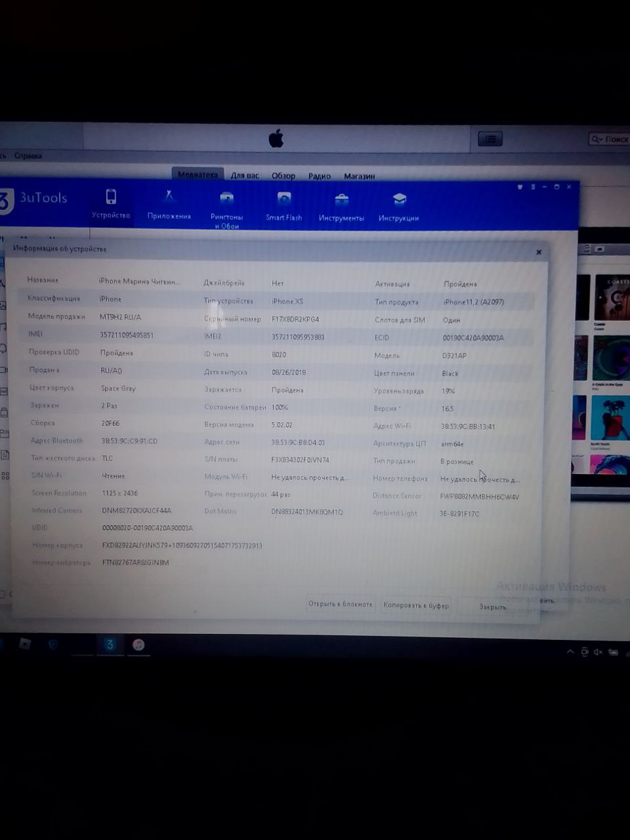The image size is (630, 840).
Task: Select the product type "iPhone11,2 (A2097)"
Action: (x=474, y=302)
